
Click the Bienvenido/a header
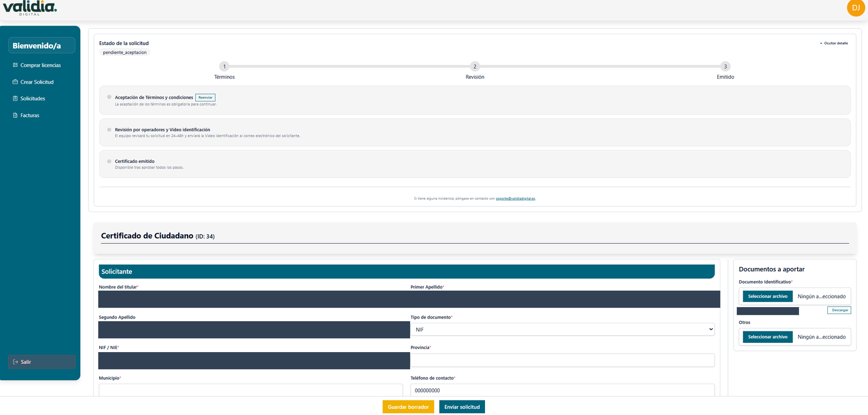coord(42,46)
